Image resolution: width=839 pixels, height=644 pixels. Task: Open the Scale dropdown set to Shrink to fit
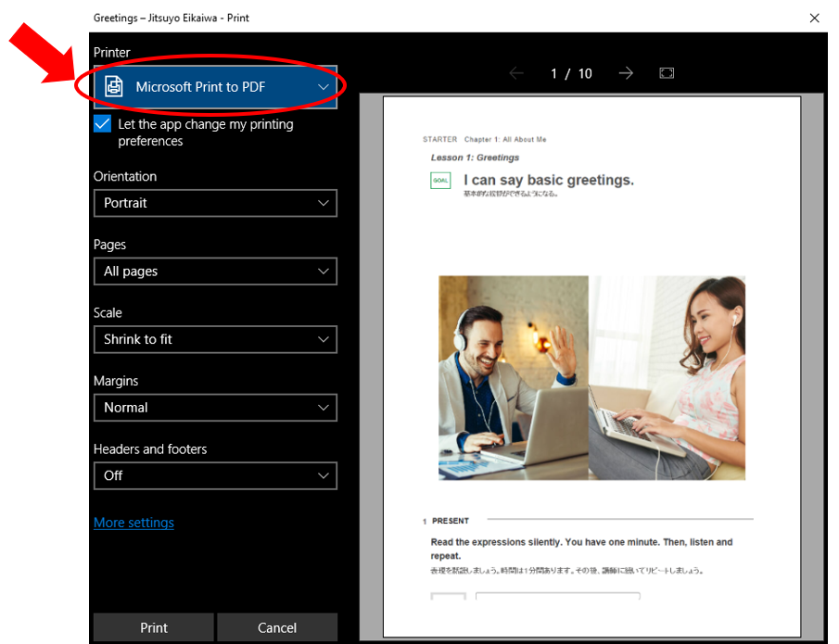[215, 339]
